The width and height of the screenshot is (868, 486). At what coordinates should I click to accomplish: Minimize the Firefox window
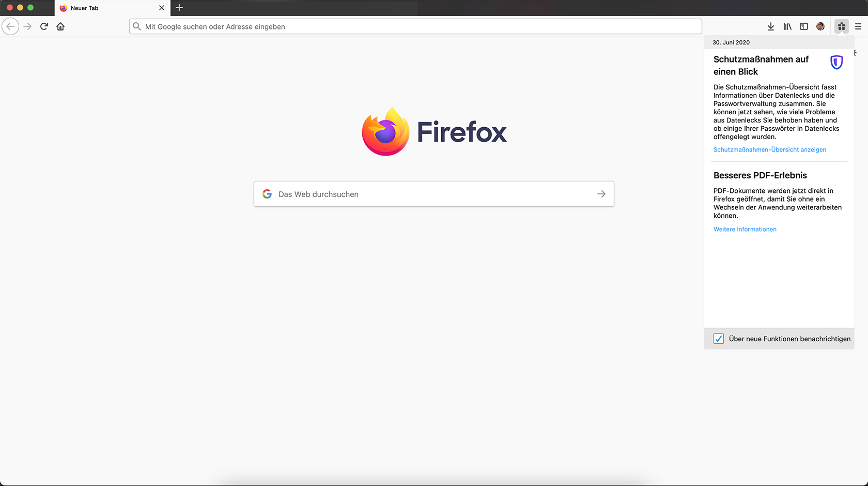coord(20,8)
